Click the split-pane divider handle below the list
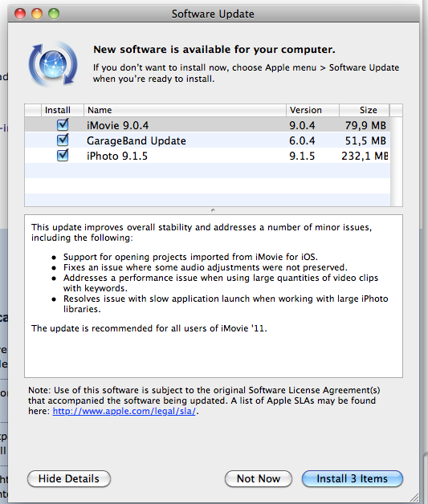 tap(213, 210)
